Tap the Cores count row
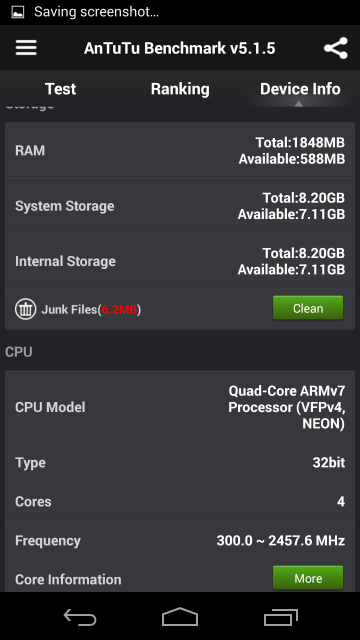360x640 pixels. (x=180, y=501)
